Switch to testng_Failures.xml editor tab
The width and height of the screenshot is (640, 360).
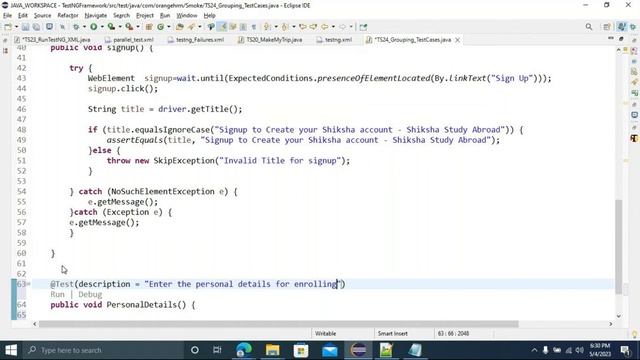pos(196,40)
